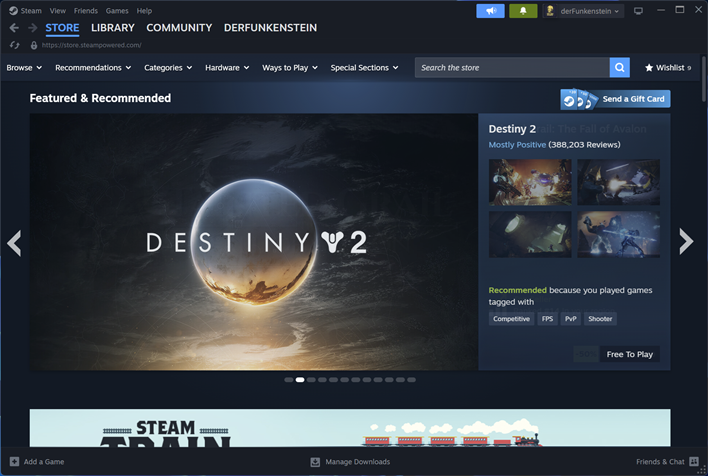Switch to Big Picture mode via monitor icon

(x=638, y=11)
